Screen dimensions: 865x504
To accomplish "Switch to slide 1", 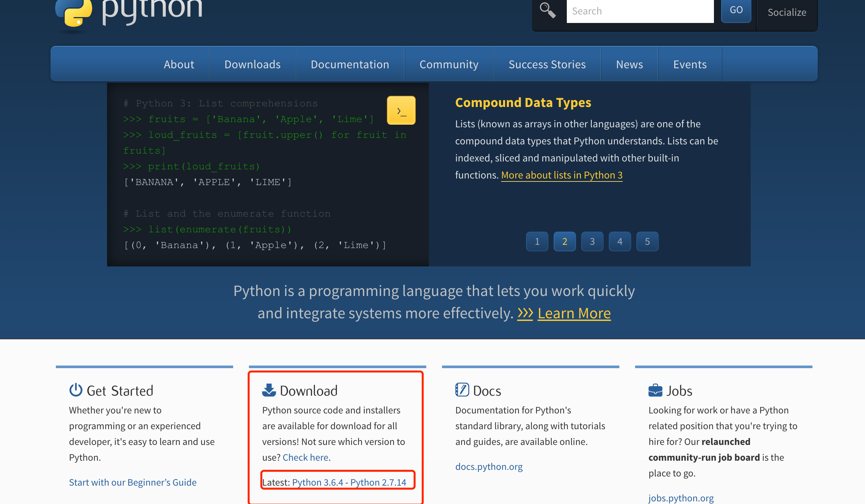I will point(537,241).
